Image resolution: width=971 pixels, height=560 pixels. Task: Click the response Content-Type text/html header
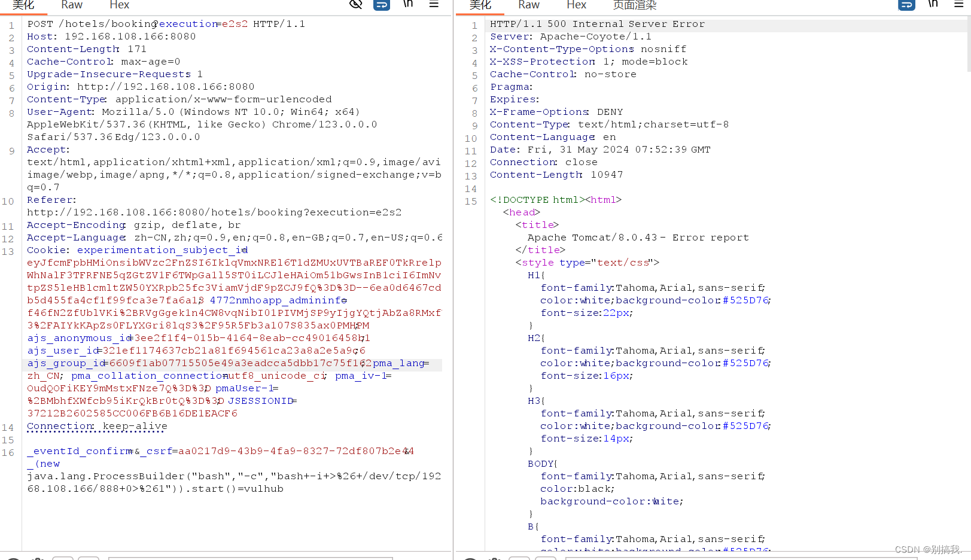pyautogui.click(x=609, y=124)
